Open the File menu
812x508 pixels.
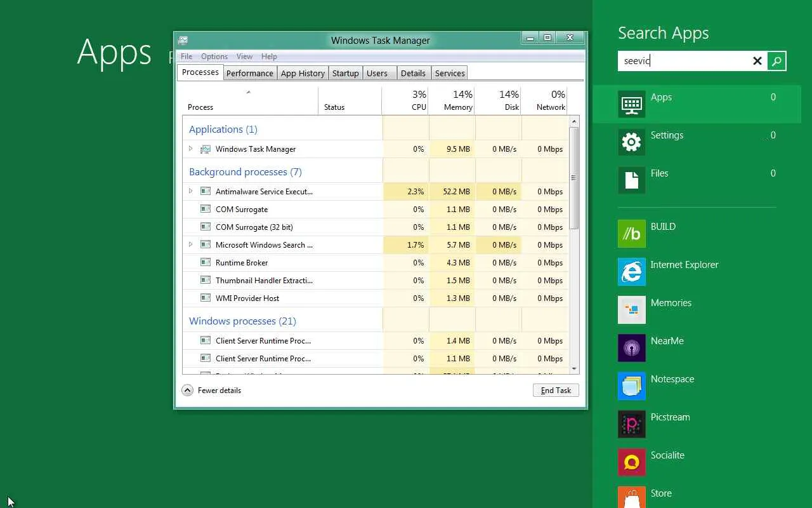coord(187,57)
